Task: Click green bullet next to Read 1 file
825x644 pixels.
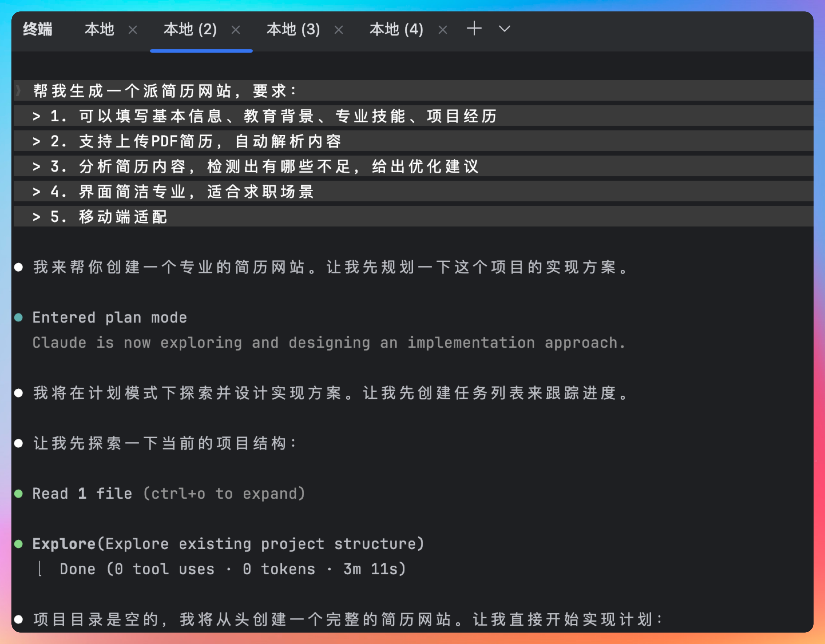Action: 19,493
